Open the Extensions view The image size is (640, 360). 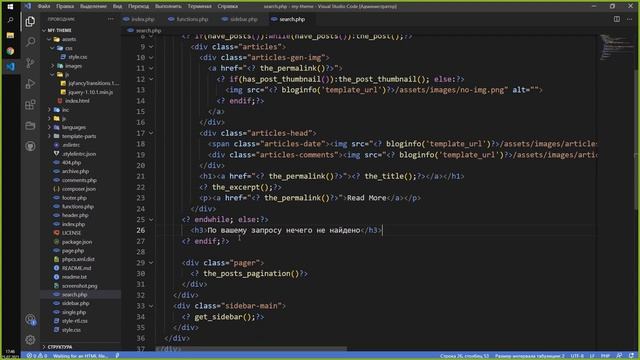pos(30,104)
